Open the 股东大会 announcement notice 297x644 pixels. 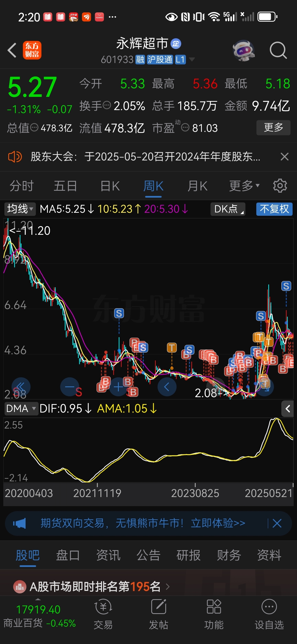coord(145,157)
